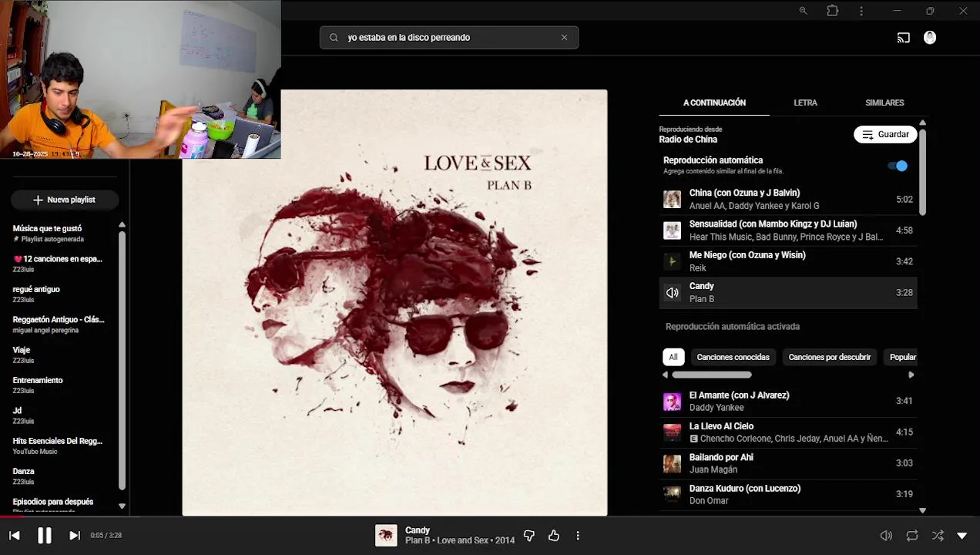Play China (con Ozuna y J Balvin)
Screen dimensions: 980x555
click(x=790, y=199)
